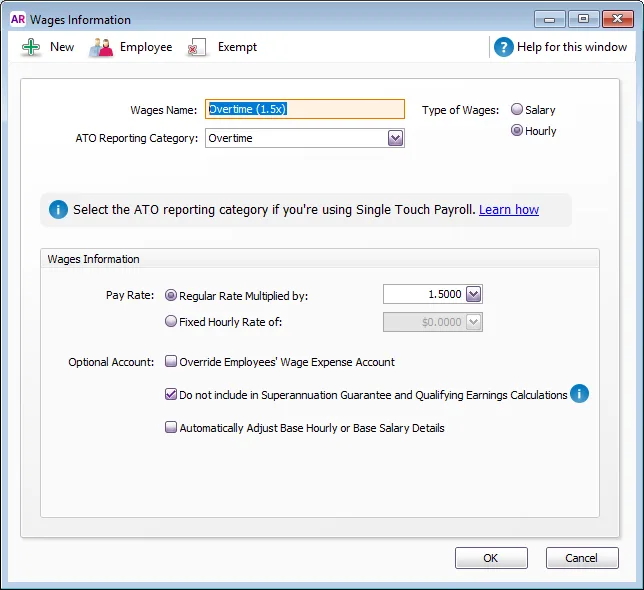
Task: Follow the Learn how link
Action: tap(509, 210)
